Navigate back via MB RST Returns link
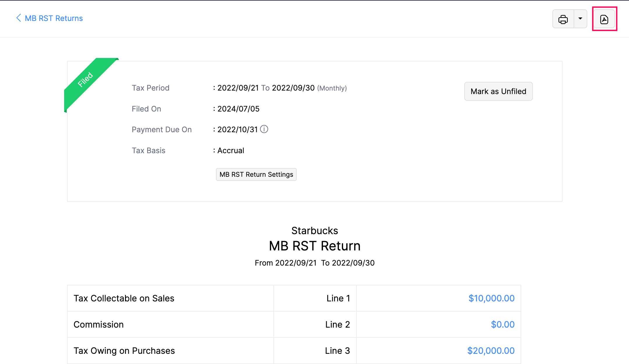This screenshot has height=364, width=629. tap(54, 18)
